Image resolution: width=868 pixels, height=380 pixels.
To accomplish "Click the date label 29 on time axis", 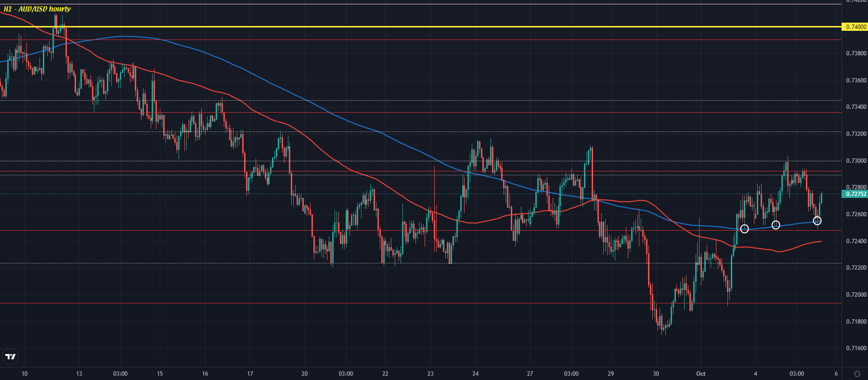I will point(610,374).
